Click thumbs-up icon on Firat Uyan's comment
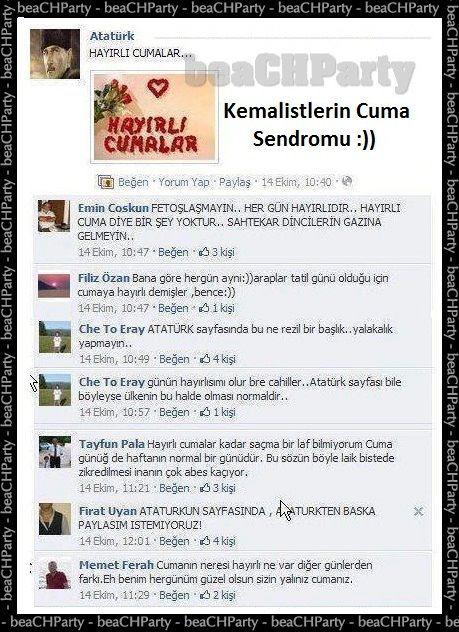Screen dimensions: 459x632 click(x=206, y=541)
